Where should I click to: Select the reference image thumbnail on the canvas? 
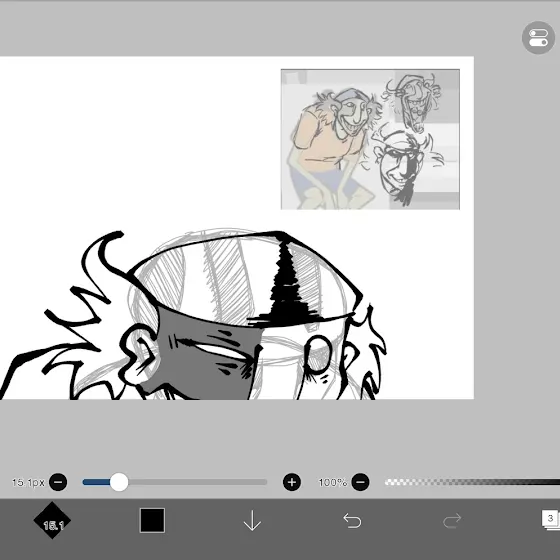[370, 139]
